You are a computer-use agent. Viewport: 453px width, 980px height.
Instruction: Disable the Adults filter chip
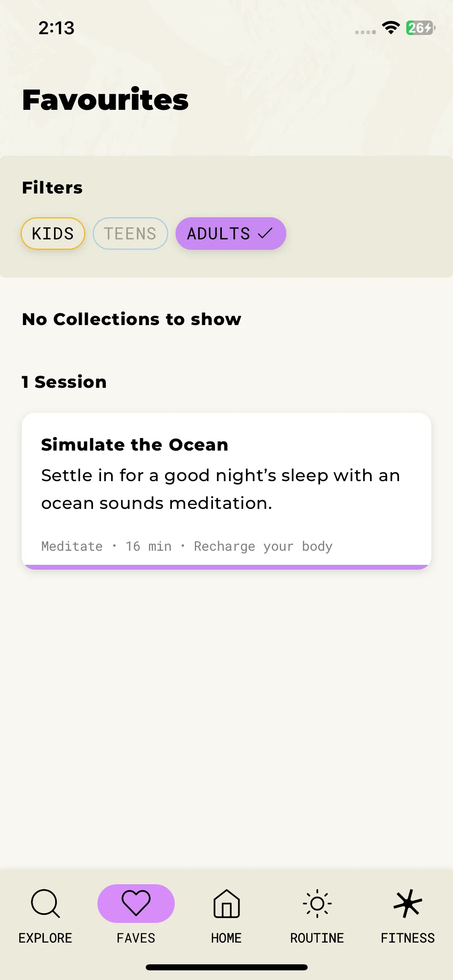tap(231, 233)
